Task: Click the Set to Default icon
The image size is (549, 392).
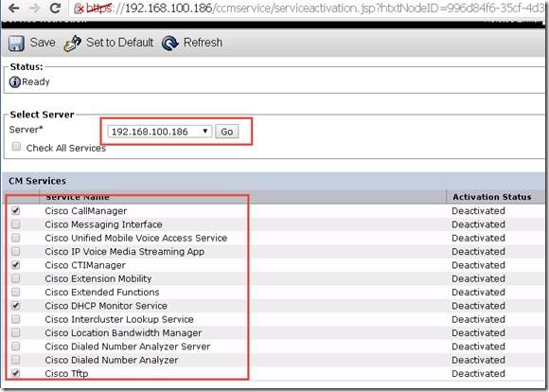Action: 73,44
